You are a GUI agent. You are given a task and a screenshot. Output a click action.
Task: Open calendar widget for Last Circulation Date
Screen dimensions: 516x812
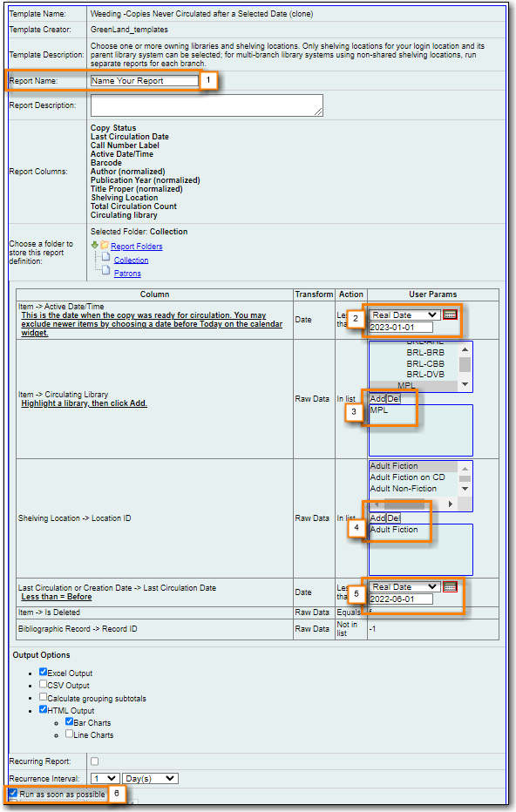pos(450,586)
